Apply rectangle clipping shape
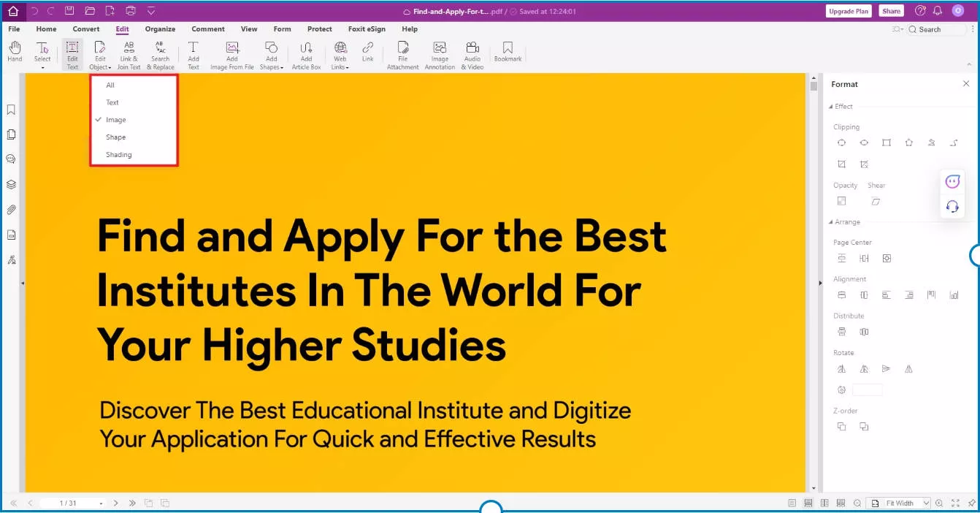This screenshot has height=513, width=980. point(887,142)
